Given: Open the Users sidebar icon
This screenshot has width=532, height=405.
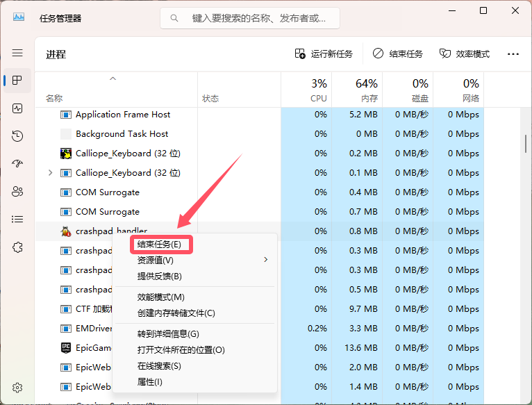Looking at the screenshot, I should pos(17,192).
